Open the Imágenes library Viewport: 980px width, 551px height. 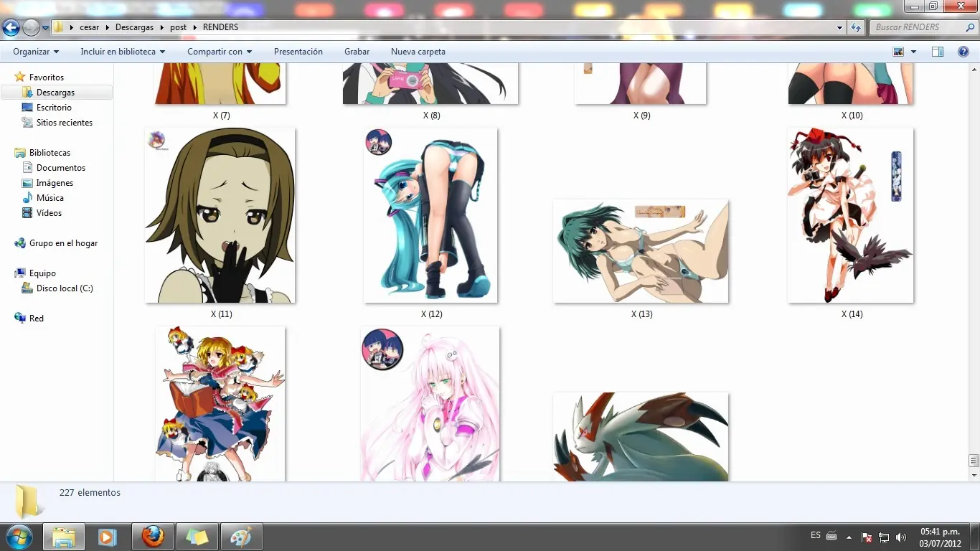(55, 183)
